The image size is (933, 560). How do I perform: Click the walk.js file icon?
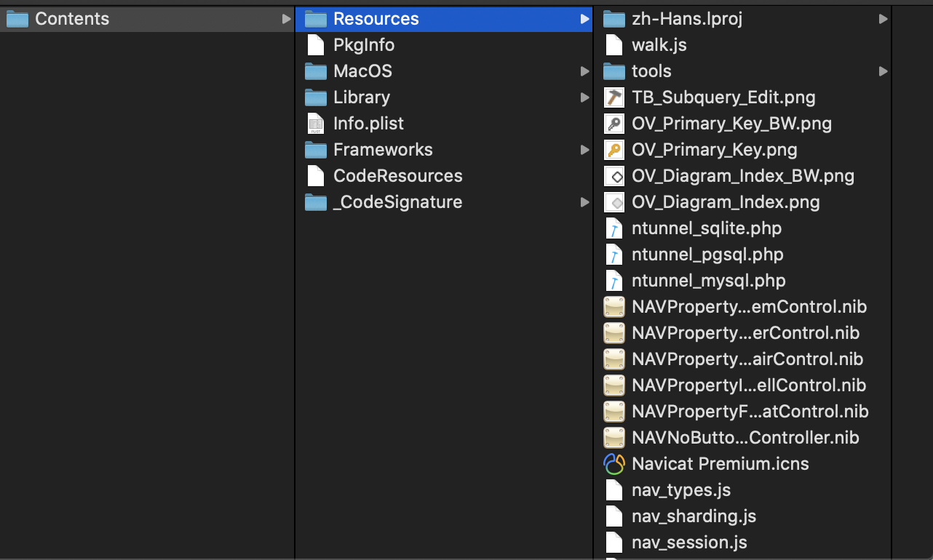tap(615, 45)
